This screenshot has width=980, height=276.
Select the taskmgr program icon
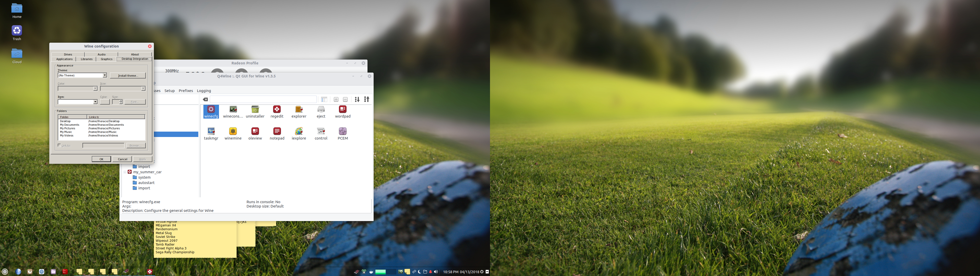(211, 134)
